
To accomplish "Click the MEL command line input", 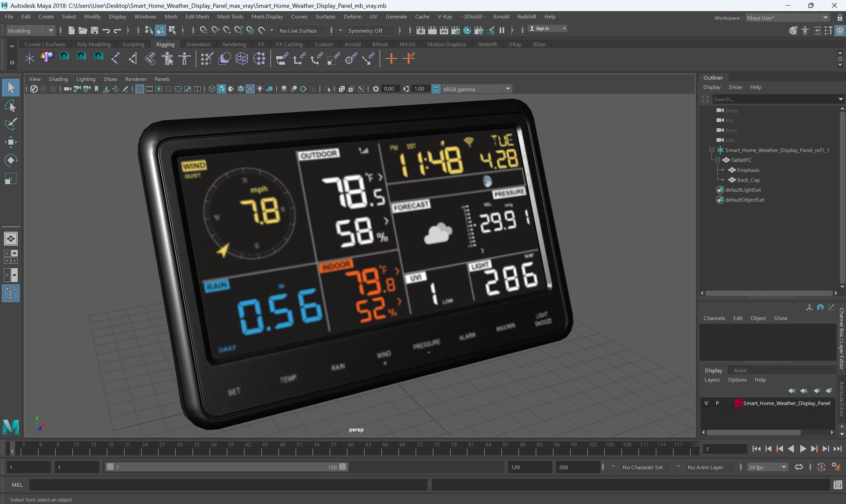I will (228, 485).
